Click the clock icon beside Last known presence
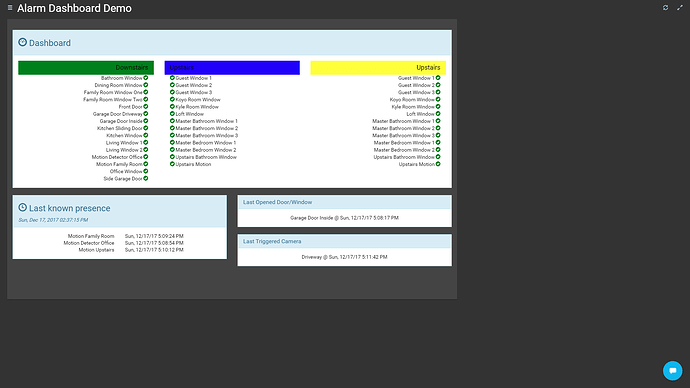 (x=22, y=207)
